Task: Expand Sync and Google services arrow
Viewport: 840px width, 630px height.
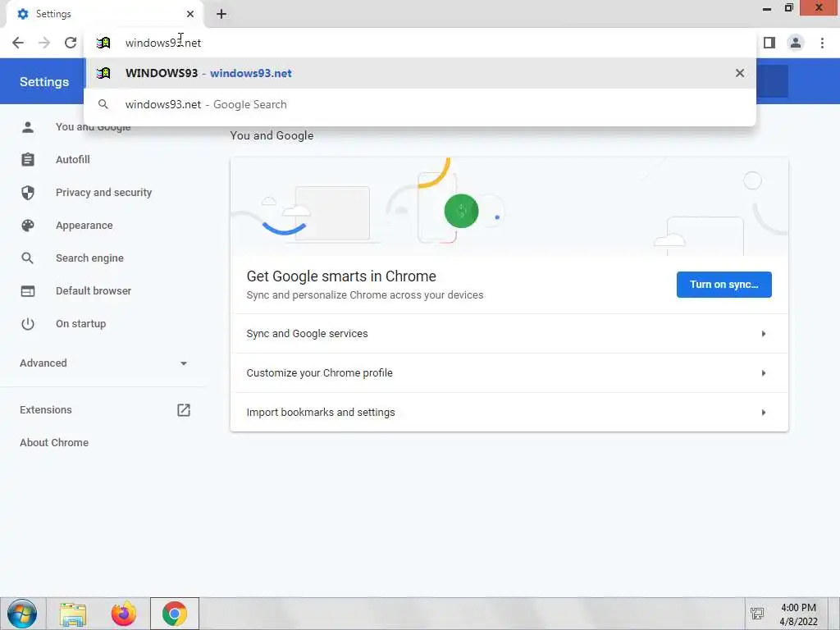Action: point(764,334)
